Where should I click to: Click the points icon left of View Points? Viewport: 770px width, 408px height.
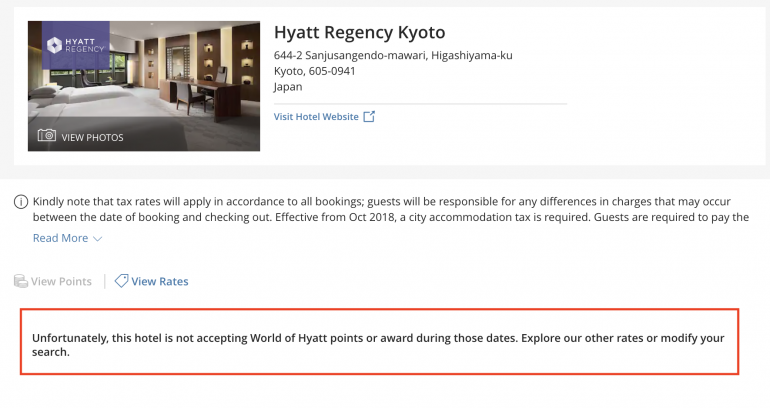pyautogui.click(x=21, y=282)
